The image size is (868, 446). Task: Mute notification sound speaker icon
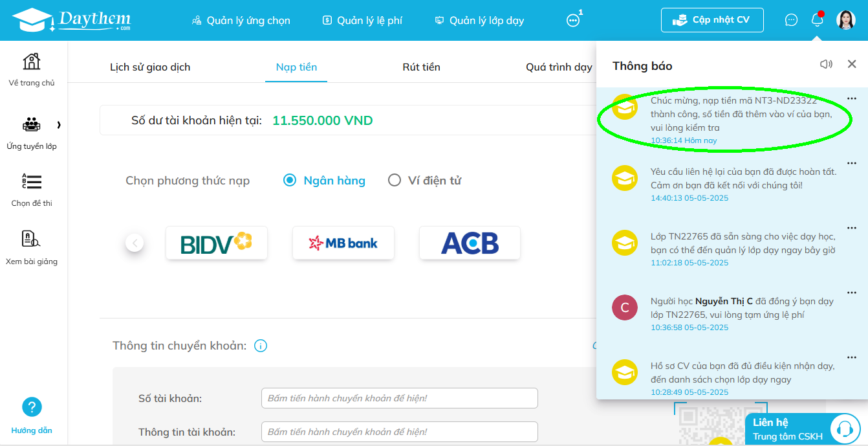point(826,64)
